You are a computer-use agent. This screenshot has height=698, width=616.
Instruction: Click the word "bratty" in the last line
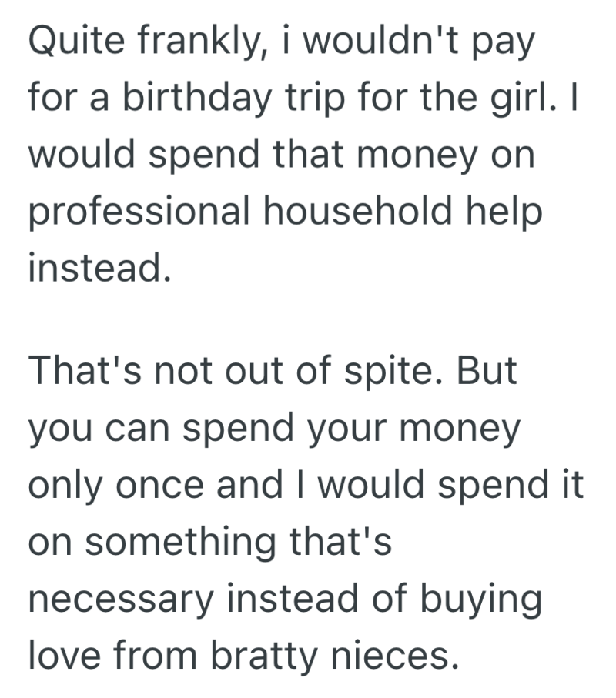click(x=266, y=654)
